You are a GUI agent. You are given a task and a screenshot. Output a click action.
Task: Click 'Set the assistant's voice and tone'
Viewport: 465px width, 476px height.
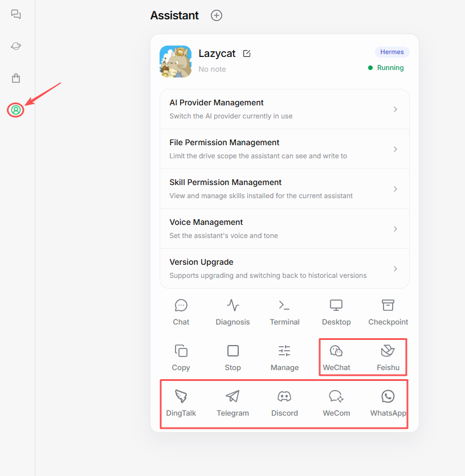point(224,236)
